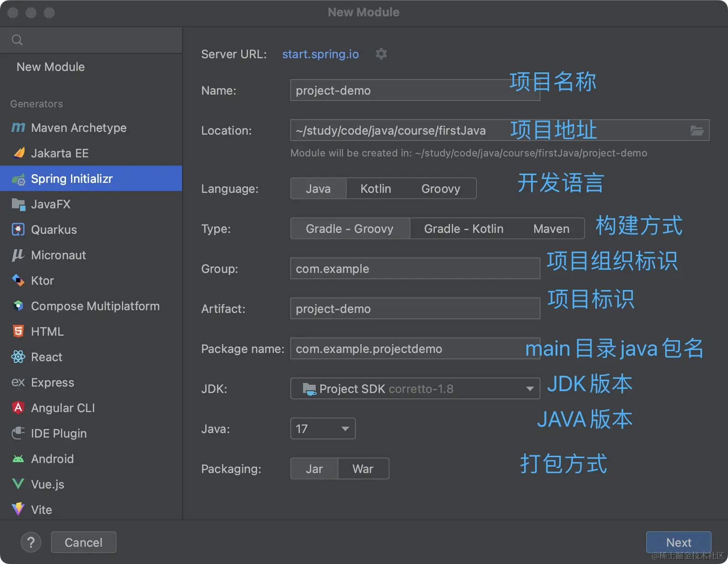Click the Next button
The height and width of the screenshot is (564, 728).
[679, 542]
